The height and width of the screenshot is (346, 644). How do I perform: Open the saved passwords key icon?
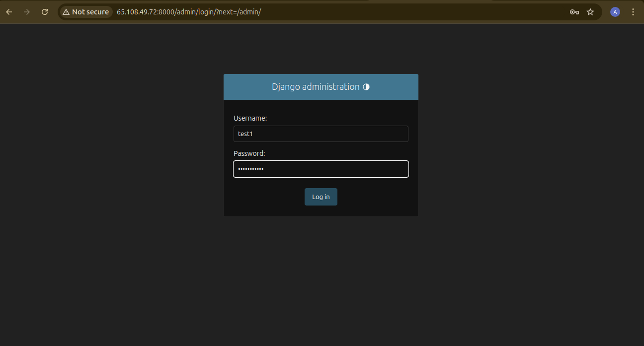(574, 12)
